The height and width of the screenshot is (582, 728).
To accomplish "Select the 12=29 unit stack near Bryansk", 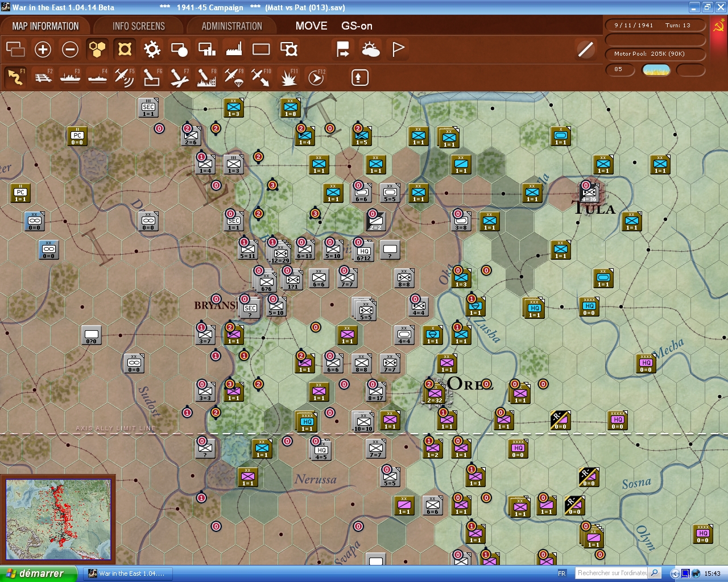I will click(x=280, y=253).
